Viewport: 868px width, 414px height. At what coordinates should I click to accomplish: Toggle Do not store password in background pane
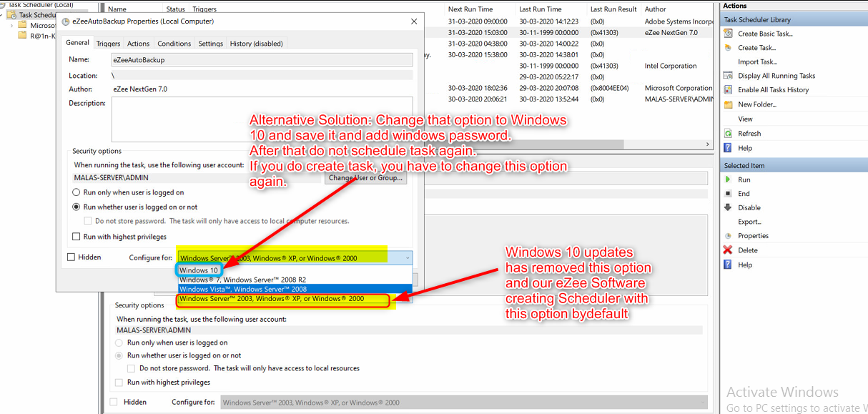click(131, 368)
